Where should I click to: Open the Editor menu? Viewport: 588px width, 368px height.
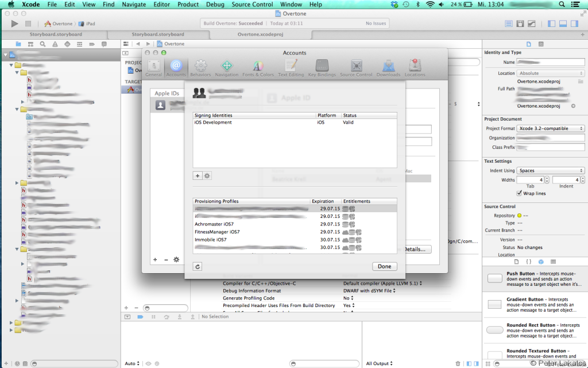(161, 5)
